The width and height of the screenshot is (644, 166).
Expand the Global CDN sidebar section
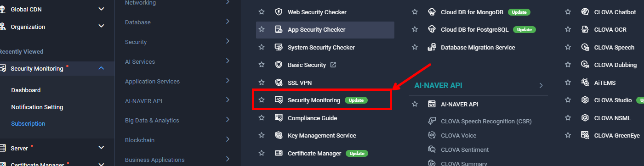102,9
